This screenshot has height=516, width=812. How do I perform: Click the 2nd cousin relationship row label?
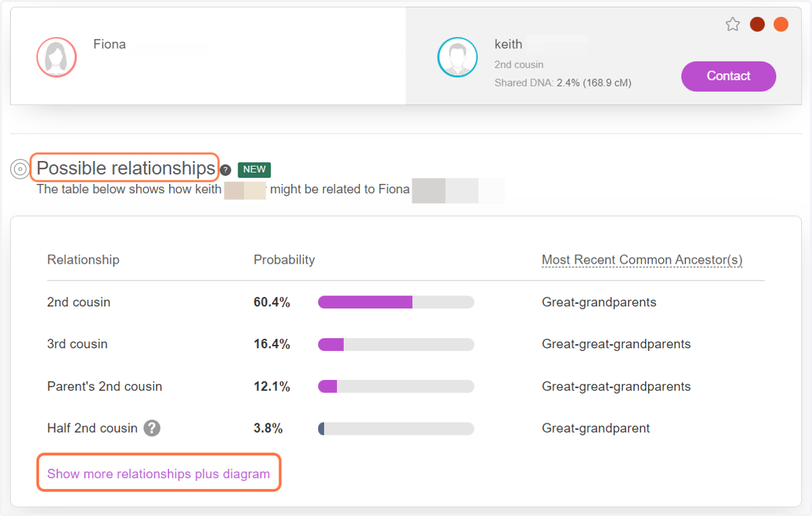pyautogui.click(x=78, y=302)
